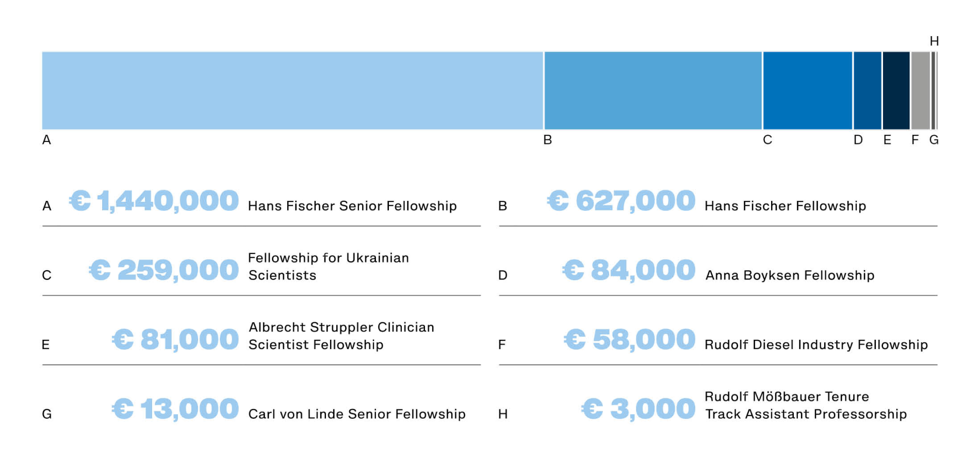Select Rudolf Diesel Industry Fellowship text
Viewport: 980px width, 475px height.
click(x=816, y=344)
